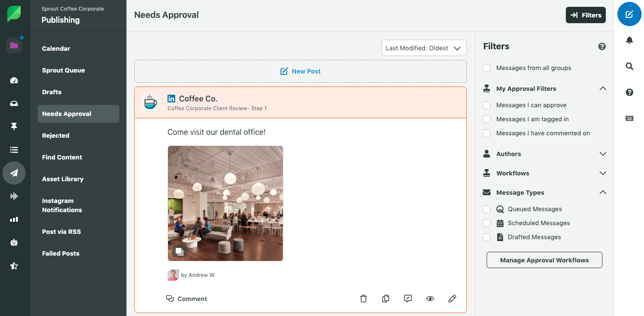
Task: Check Messages I am tagged in
Action: [487, 119]
